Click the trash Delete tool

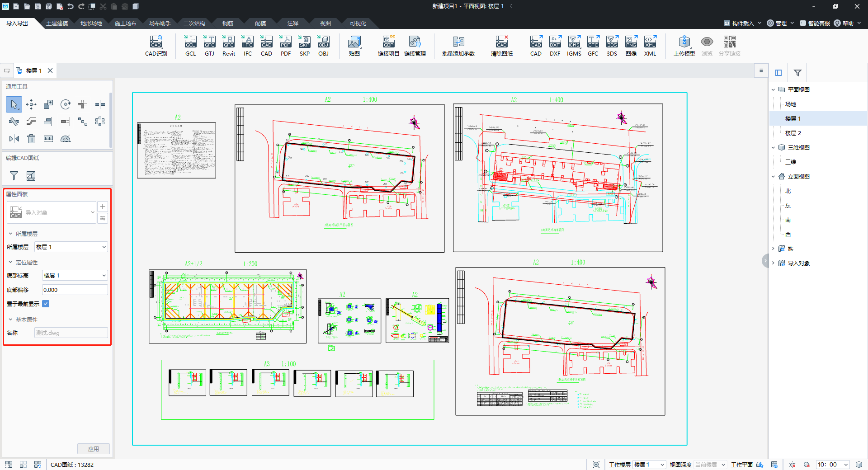pyautogui.click(x=31, y=139)
